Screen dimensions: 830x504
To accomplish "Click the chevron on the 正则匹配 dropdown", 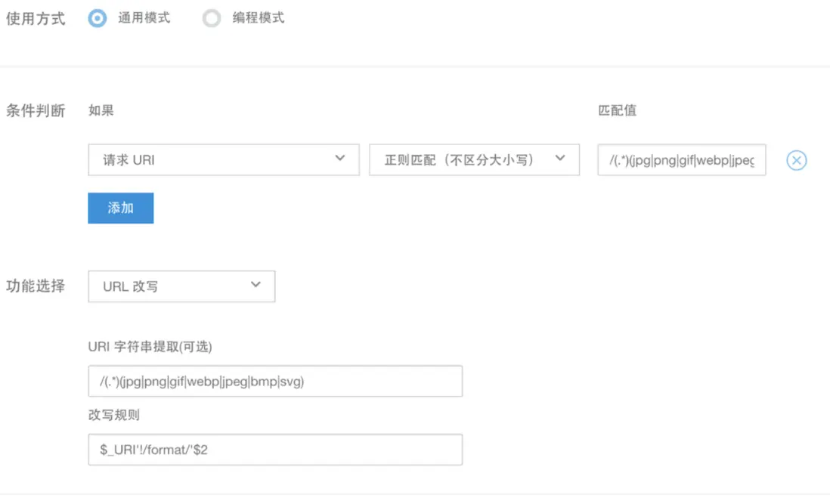I will tap(560, 159).
